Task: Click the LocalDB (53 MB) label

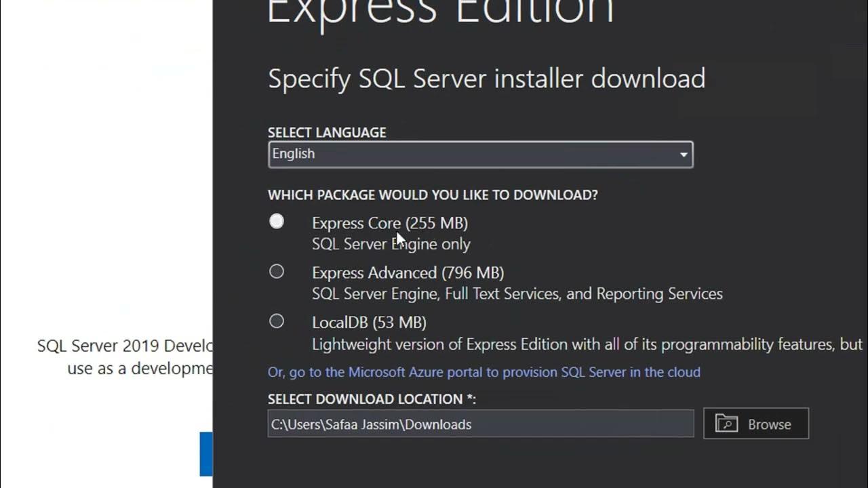Action: click(369, 323)
